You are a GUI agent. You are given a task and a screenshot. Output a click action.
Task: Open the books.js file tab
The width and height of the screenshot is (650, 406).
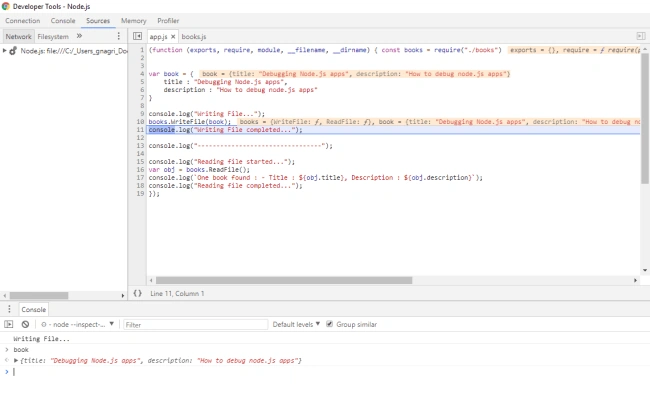194,36
